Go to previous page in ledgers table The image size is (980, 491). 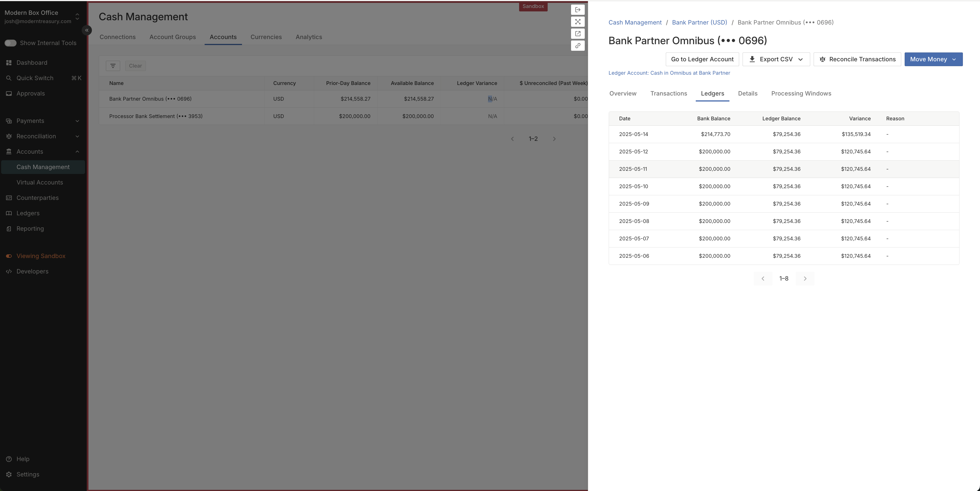(763, 279)
